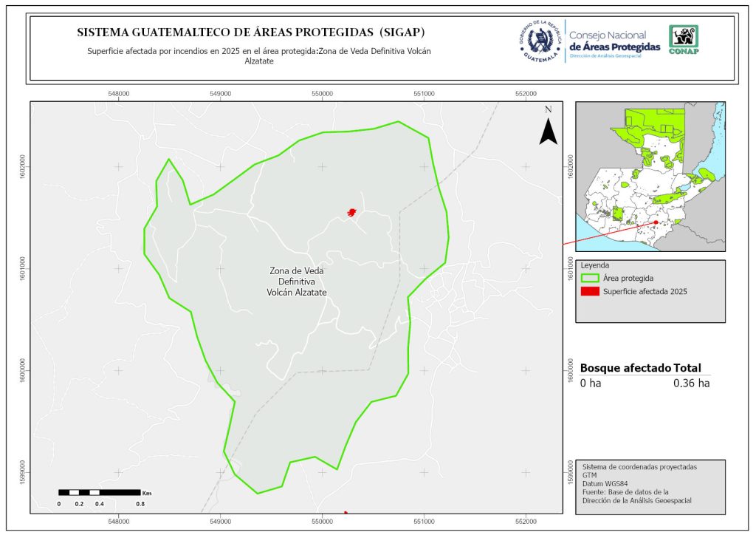756x535 pixels.
Task: Click the Bosque afectado heading
Action: click(625, 368)
